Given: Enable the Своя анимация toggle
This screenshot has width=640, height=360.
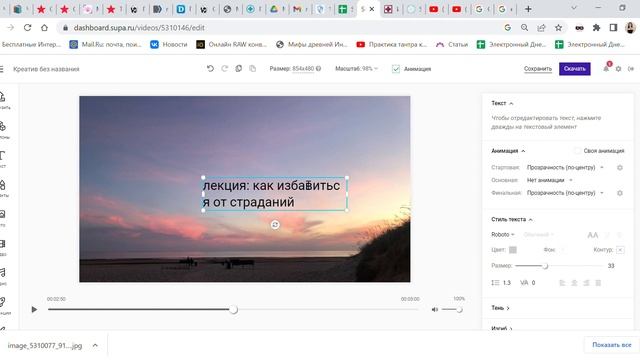Looking at the screenshot, I should (x=577, y=151).
